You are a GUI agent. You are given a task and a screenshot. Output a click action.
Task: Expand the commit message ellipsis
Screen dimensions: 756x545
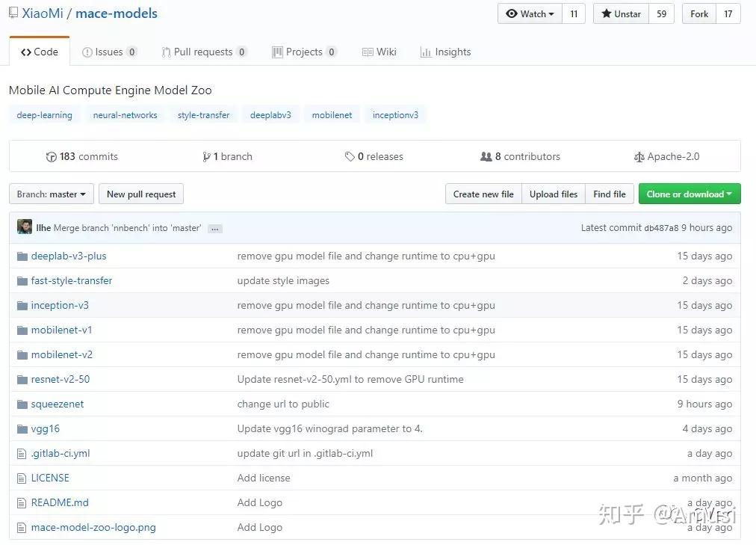[x=215, y=228]
